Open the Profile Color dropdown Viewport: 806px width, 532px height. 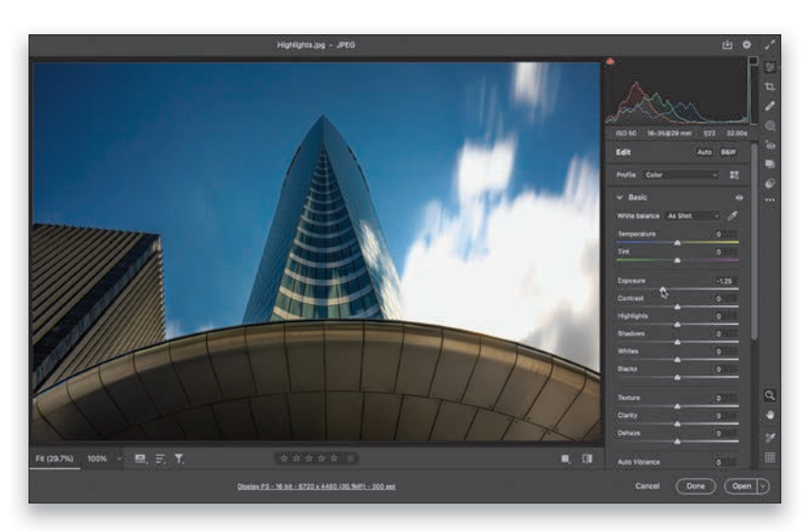[681, 175]
